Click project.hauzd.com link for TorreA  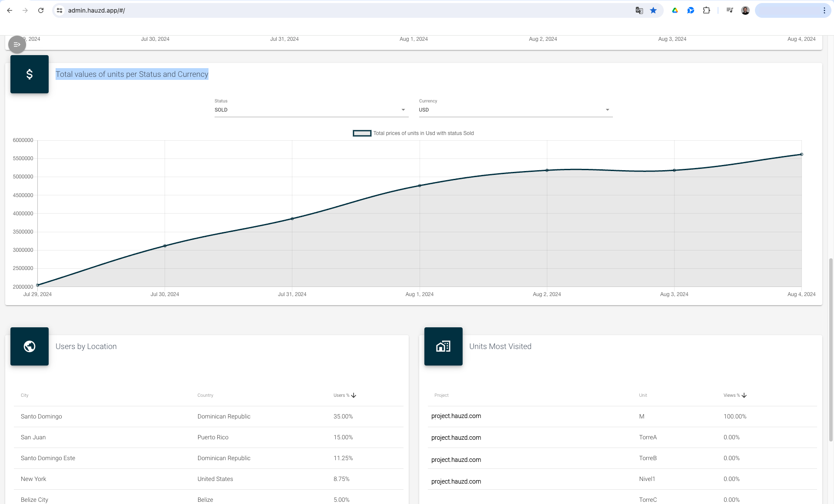pyautogui.click(x=456, y=438)
